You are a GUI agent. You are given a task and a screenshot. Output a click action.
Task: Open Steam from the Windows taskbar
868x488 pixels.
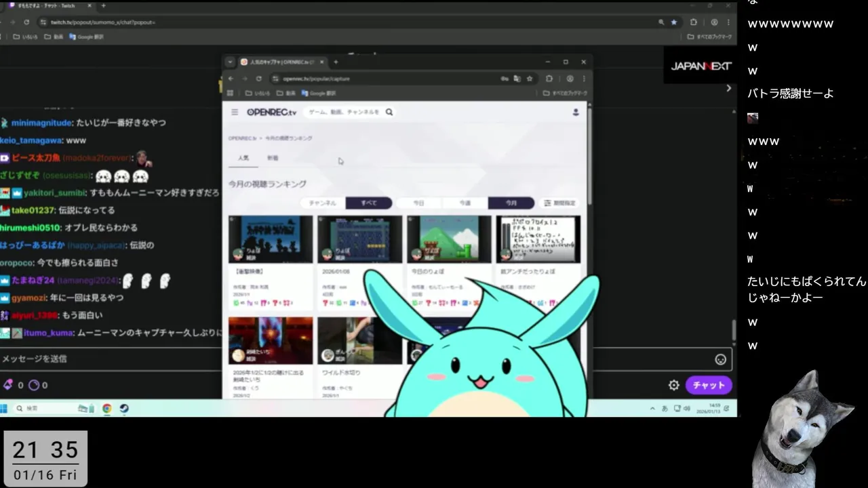(x=124, y=409)
